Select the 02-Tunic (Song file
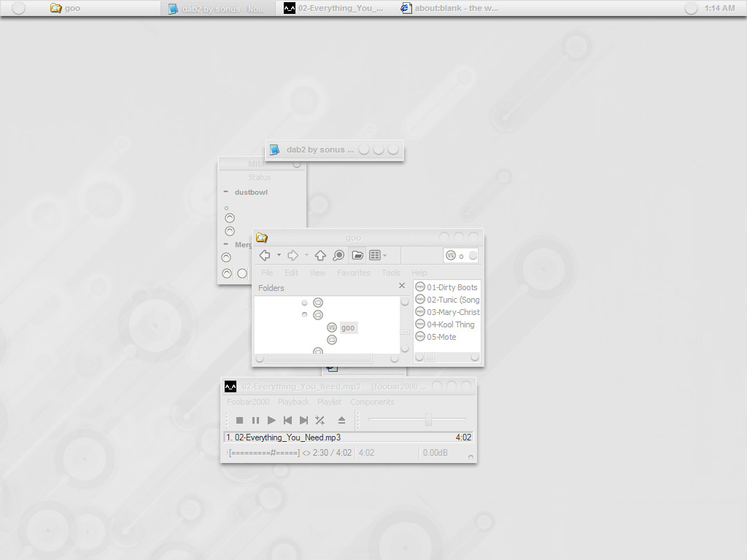This screenshot has height=560, width=747. point(453,300)
